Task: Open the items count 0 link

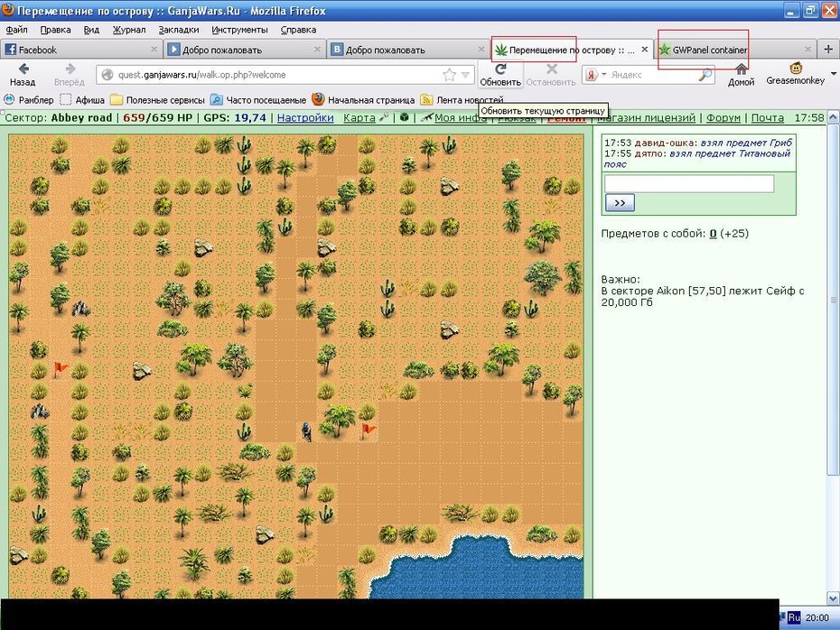Action: 713,234
